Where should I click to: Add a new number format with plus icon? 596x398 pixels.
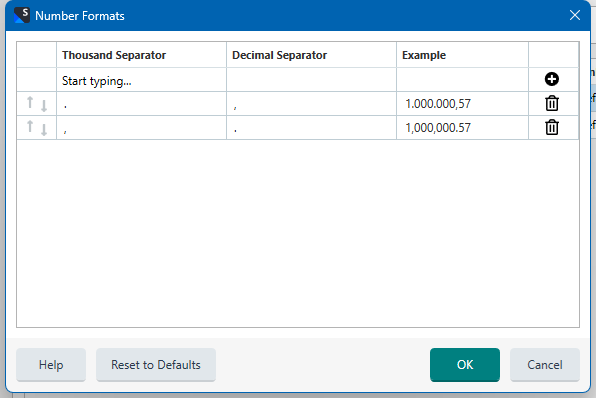[552, 79]
